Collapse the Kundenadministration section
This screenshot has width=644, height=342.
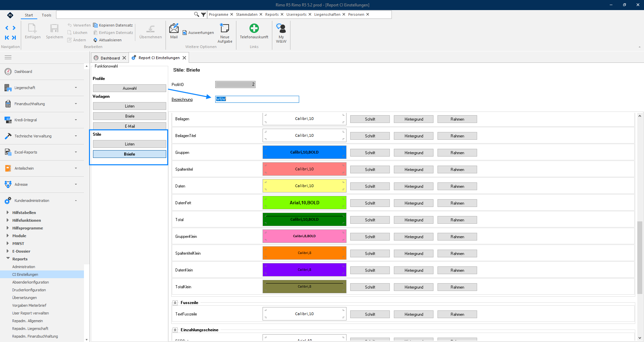pos(42,201)
